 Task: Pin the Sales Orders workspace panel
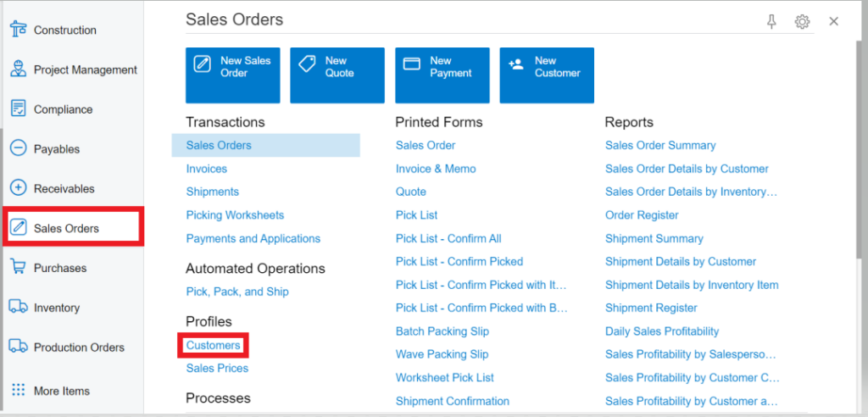771,22
